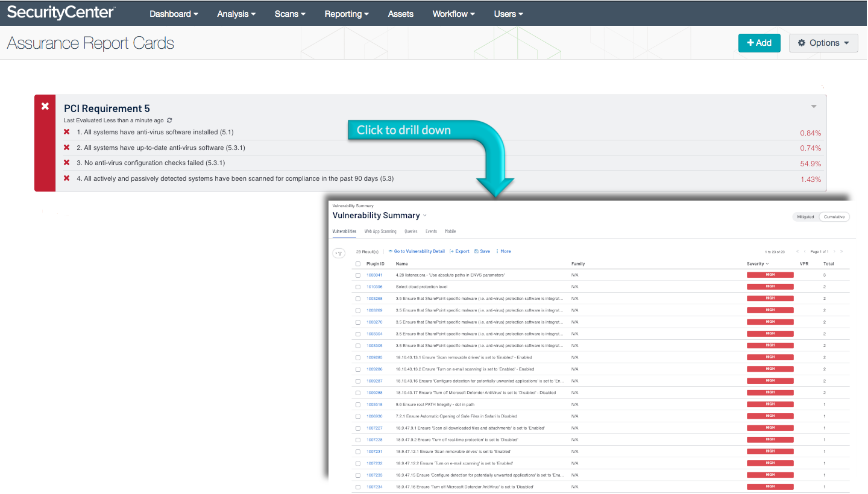Switch to the Queries tab
The width and height of the screenshot is (868, 494).
tap(411, 231)
